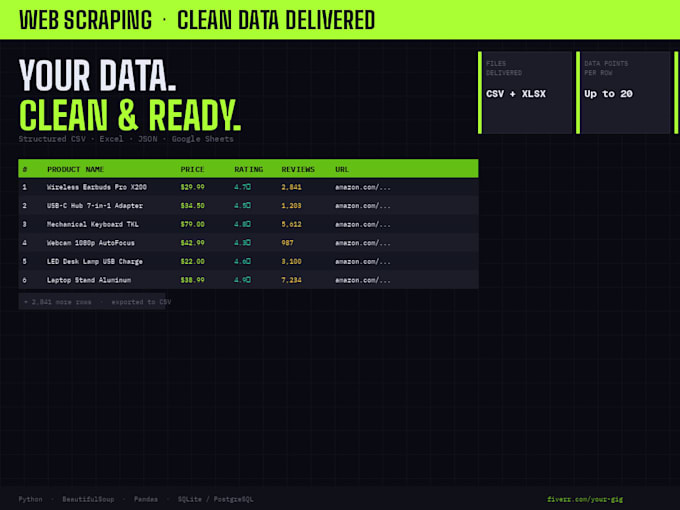This screenshot has width=680, height=510.
Task: Select the $38.99 price cell
Action: [x=192, y=280]
